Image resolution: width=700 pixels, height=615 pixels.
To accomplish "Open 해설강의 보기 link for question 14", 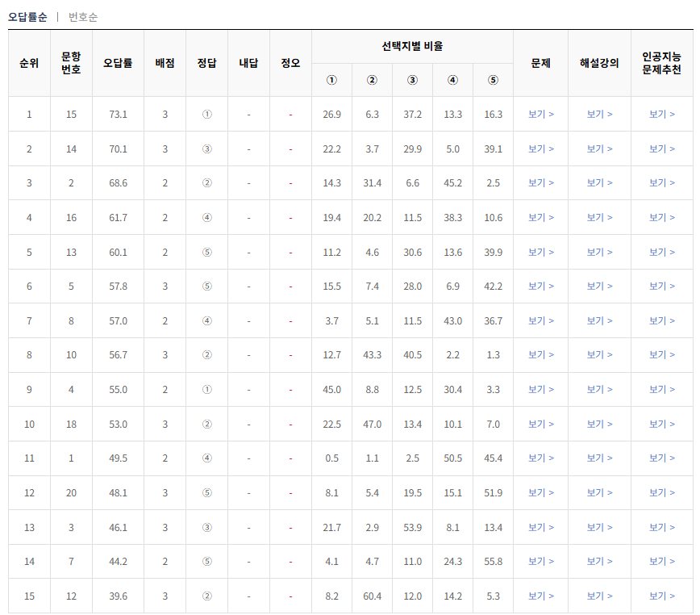I will tap(599, 149).
